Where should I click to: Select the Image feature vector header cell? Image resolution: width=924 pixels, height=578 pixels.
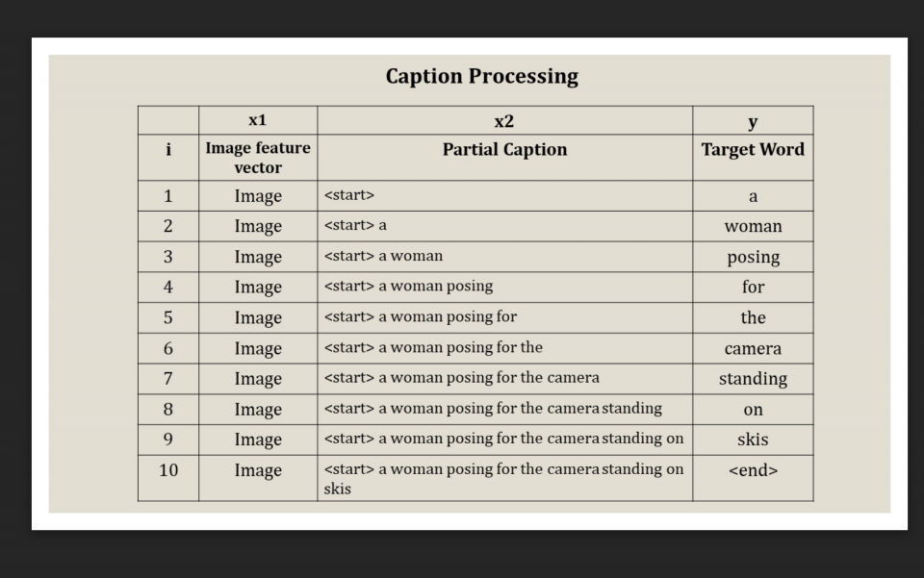pyautogui.click(x=258, y=158)
